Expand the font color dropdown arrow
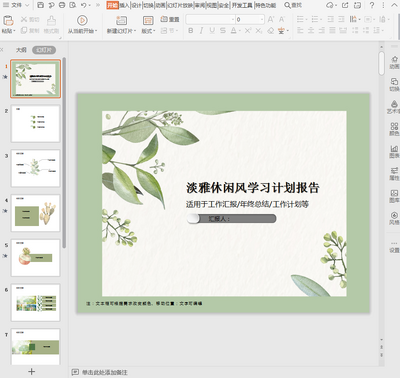Screen dimensions: 400x378 239,31
